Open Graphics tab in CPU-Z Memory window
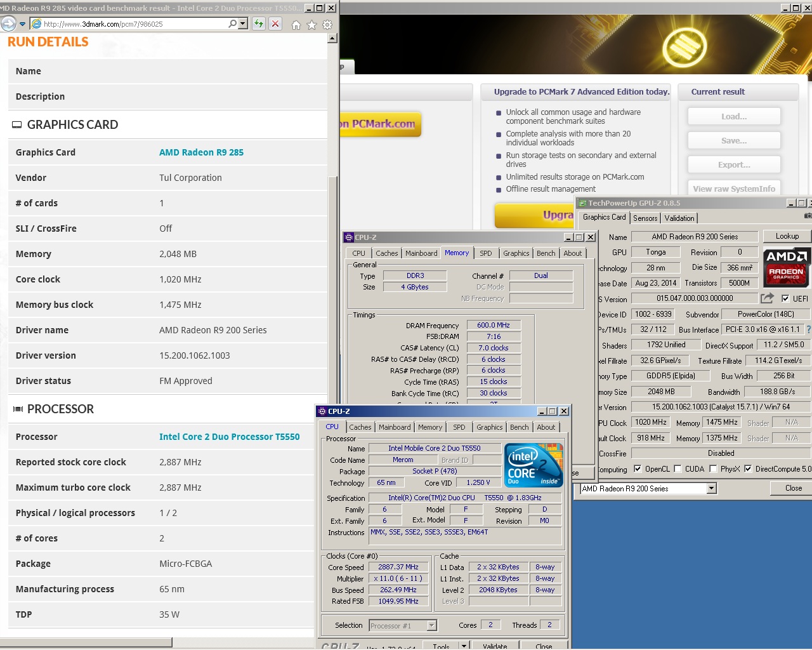The width and height of the screenshot is (812, 650). (x=516, y=253)
